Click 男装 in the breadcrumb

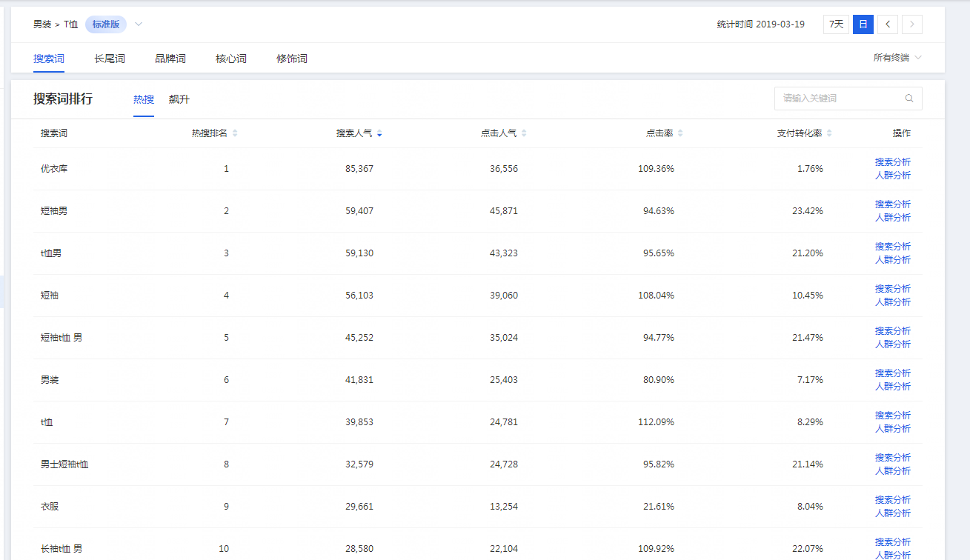coord(42,24)
